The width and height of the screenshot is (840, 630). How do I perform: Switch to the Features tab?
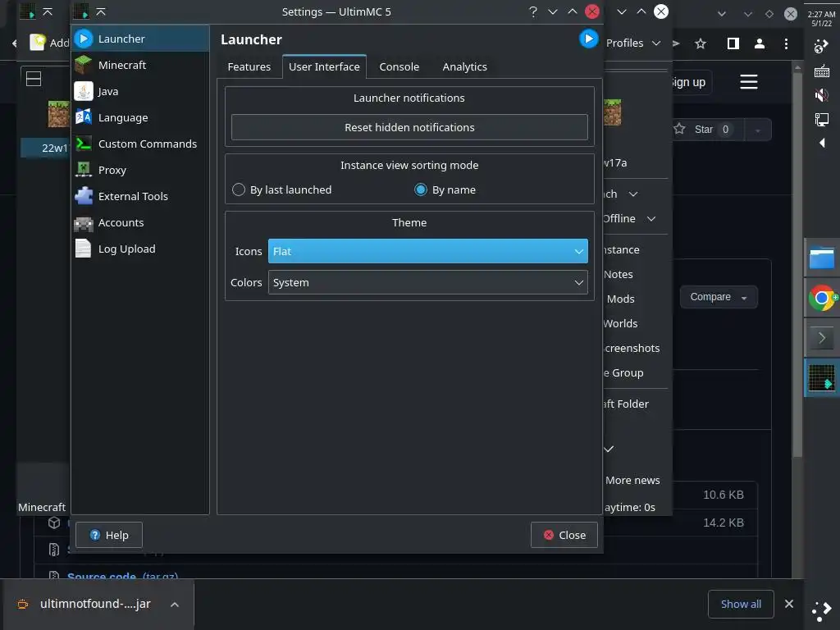[249, 67]
